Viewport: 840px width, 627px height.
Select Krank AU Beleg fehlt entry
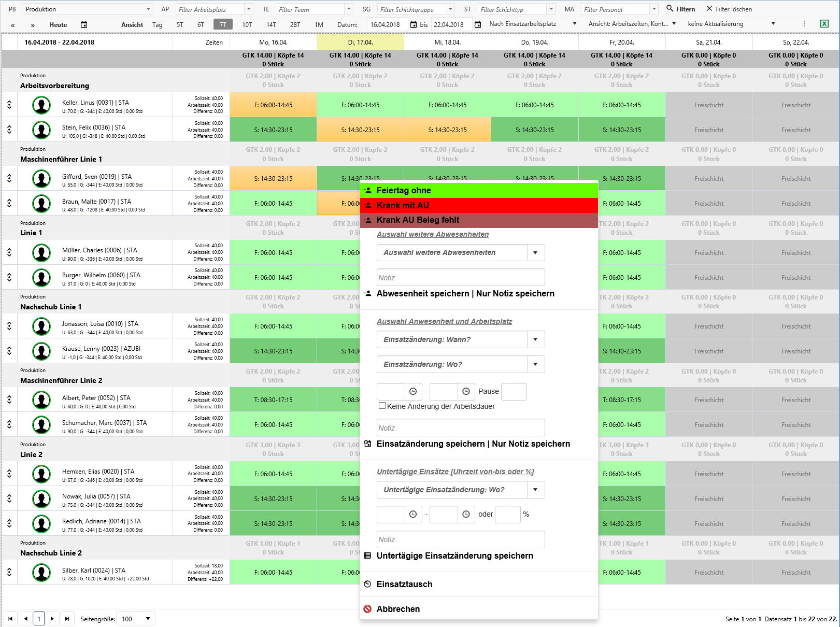click(479, 220)
